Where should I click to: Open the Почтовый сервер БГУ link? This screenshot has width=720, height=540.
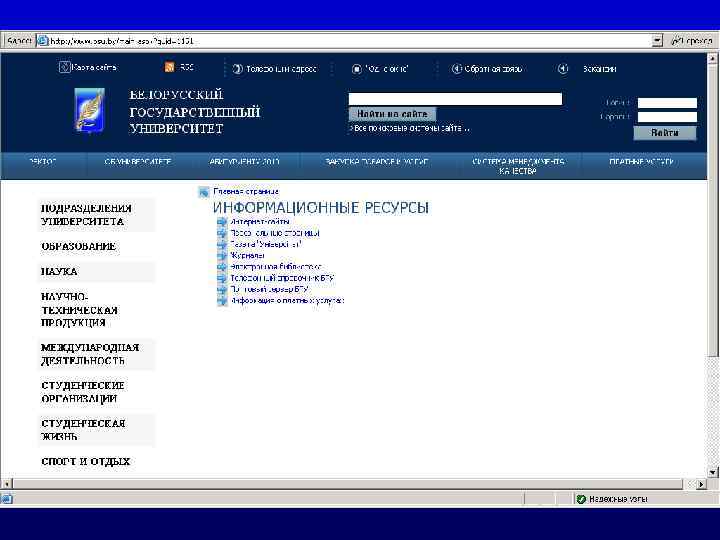tap(270, 289)
